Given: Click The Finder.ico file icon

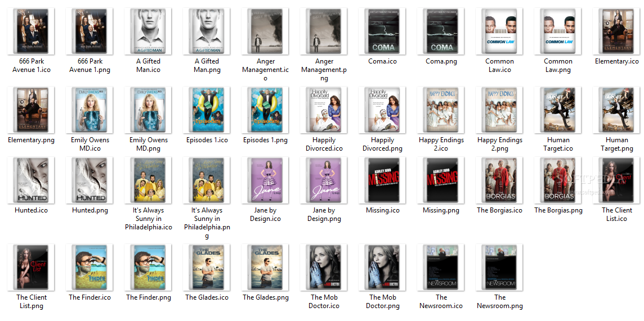Looking at the screenshot, I should click(90, 267).
